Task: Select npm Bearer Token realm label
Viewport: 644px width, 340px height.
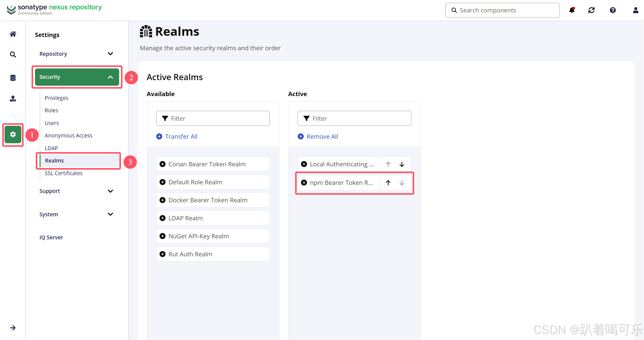Action: pyautogui.click(x=341, y=183)
